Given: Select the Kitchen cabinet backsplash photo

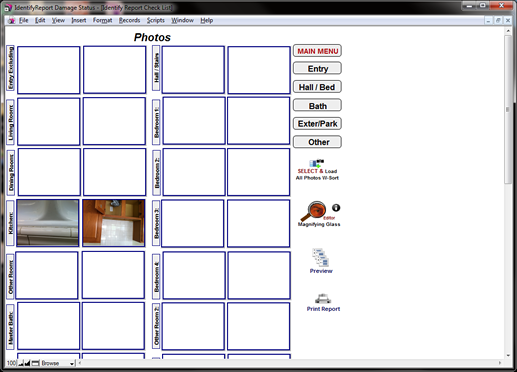Looking at the screenshot, I should point(114,223).
